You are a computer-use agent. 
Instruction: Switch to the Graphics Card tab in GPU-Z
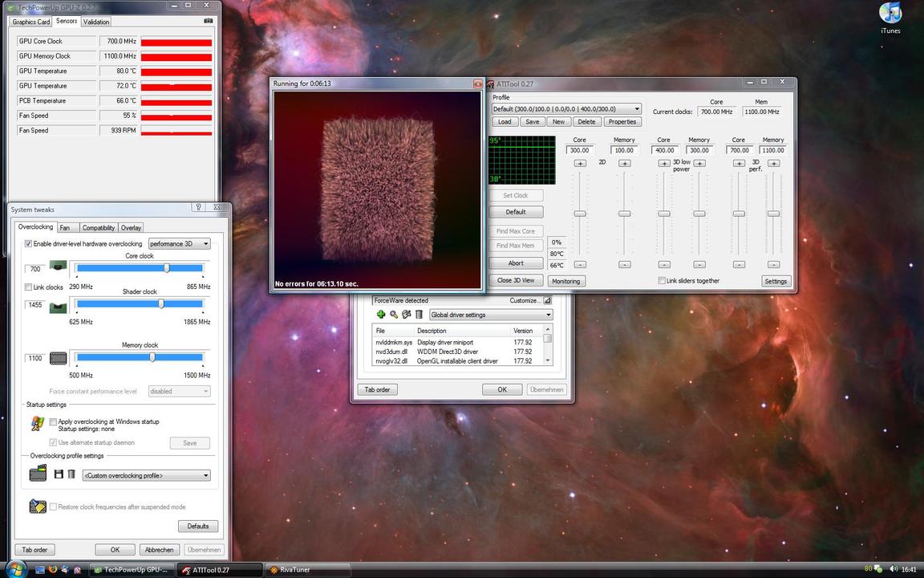[30, 22]
